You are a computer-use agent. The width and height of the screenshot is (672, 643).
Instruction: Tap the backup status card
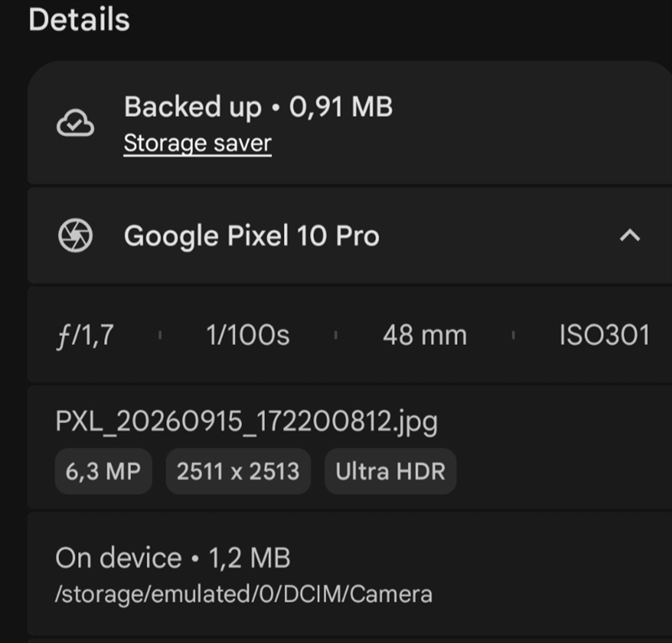pos(349,123)
